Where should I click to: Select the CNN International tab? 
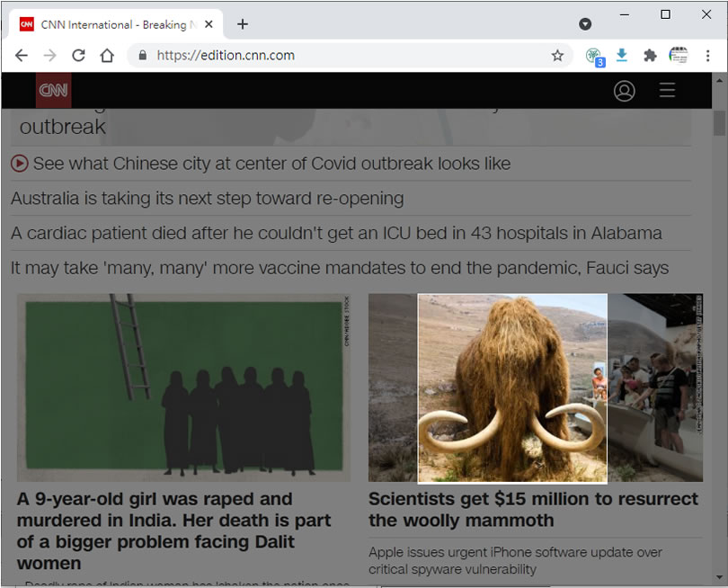[114, 24]
